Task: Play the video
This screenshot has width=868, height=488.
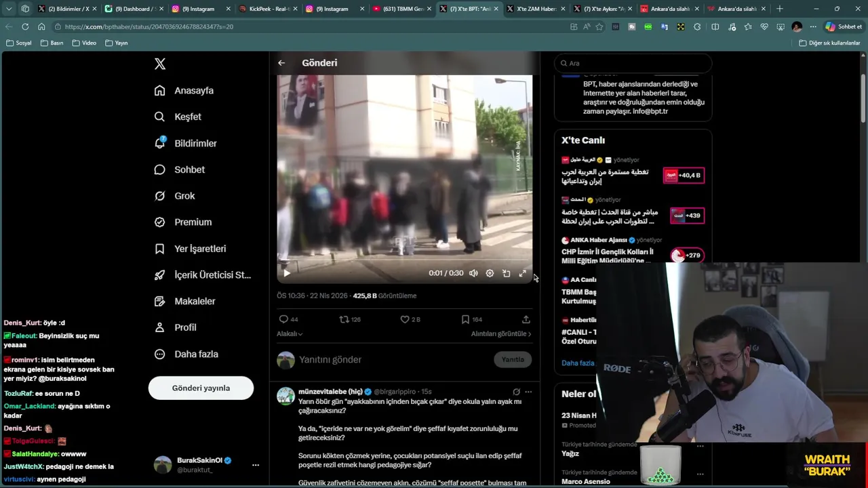Action: click(x=286, y=273)
